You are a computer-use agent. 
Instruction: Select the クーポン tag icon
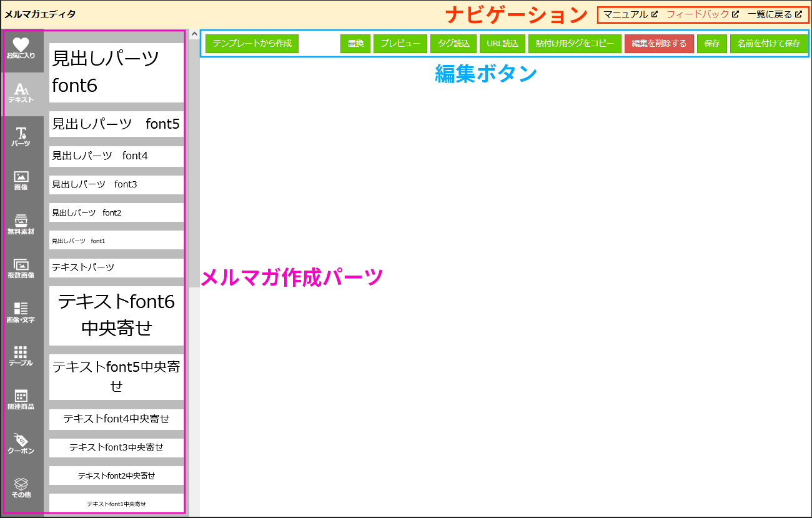pyautogui.click(x=21, y=444)
